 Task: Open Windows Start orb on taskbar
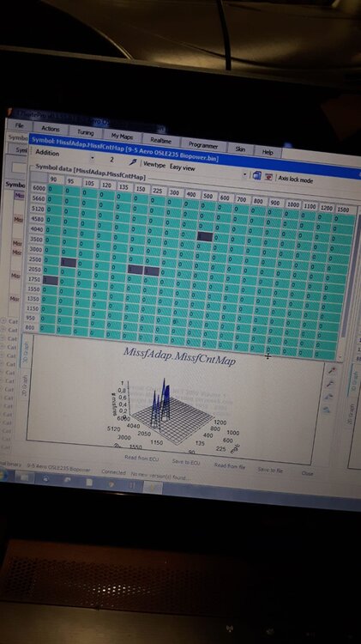click(2, 475)
